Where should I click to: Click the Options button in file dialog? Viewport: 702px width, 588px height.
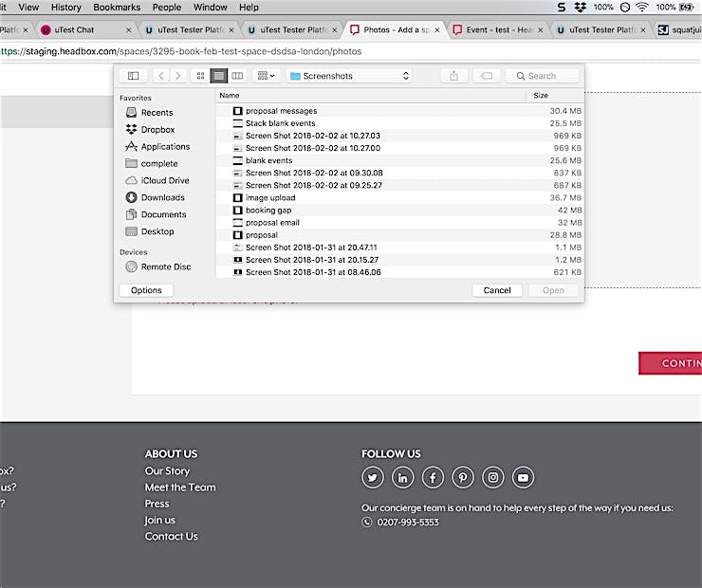tap(146, 291)
